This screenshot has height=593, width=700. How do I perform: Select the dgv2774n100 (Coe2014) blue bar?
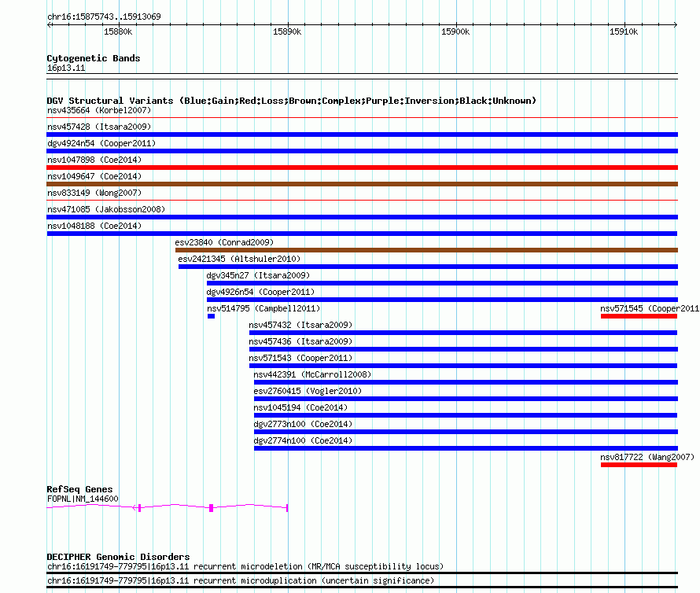[x=466, y=448]
